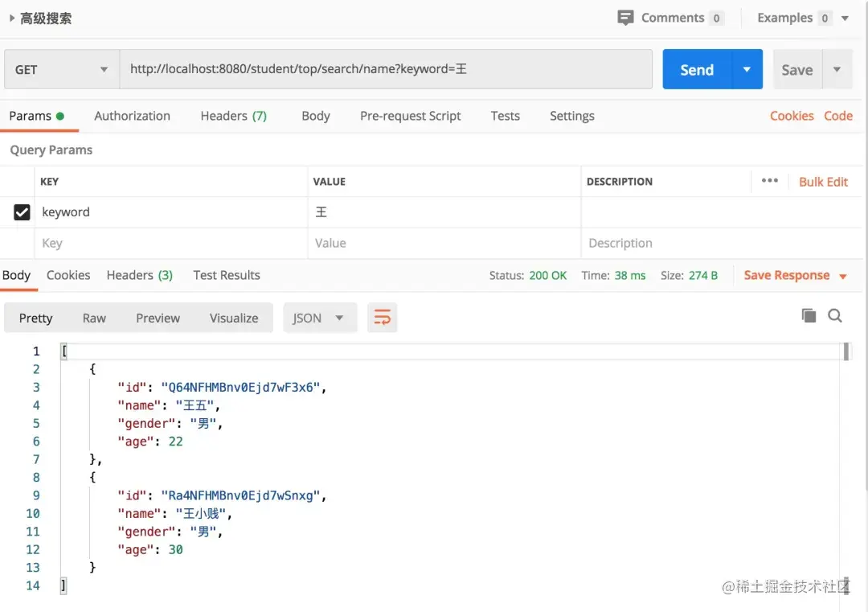
Task: Uncheck the keyword parameter checkbox
Action: tap(22, 212)
